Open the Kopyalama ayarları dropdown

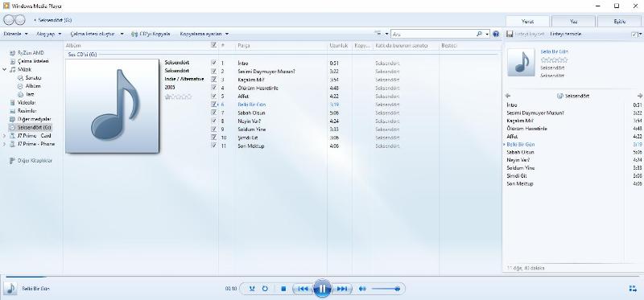tap(204, 34)
